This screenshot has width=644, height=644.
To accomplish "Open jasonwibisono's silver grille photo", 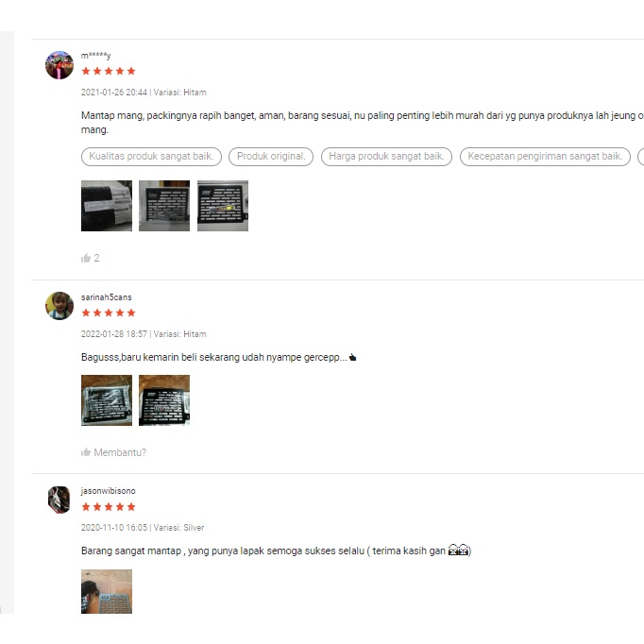I will 107,591.
